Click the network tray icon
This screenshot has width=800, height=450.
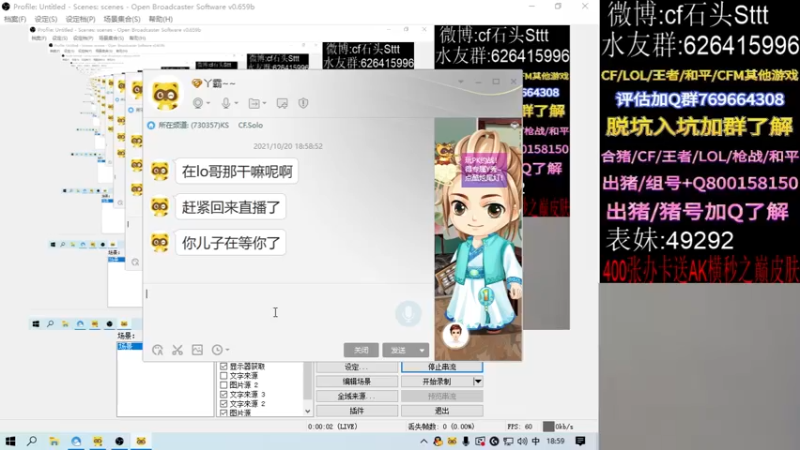(x=508, y=441)
